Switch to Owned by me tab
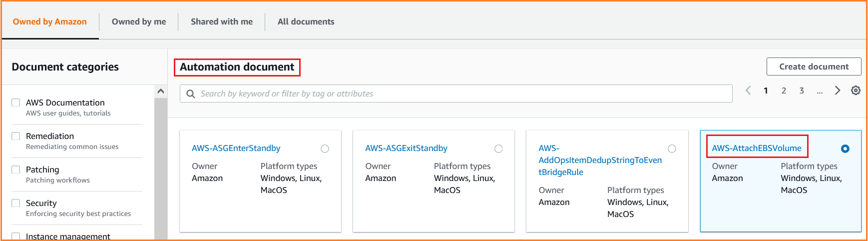 pyautogui.click(x=139, y=21)
